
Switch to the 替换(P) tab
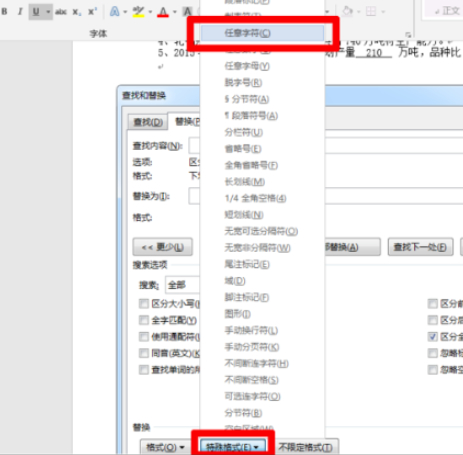pos(184,121)
